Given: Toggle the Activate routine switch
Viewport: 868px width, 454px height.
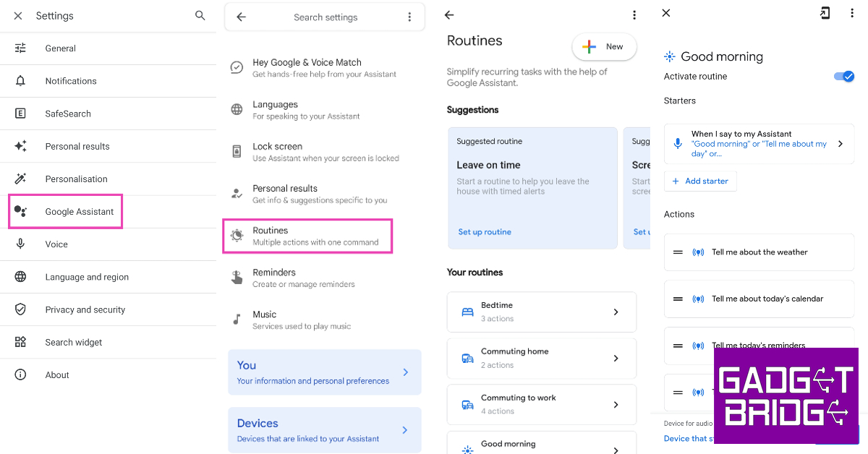Looking at the screenshot, I should point(844,77).
